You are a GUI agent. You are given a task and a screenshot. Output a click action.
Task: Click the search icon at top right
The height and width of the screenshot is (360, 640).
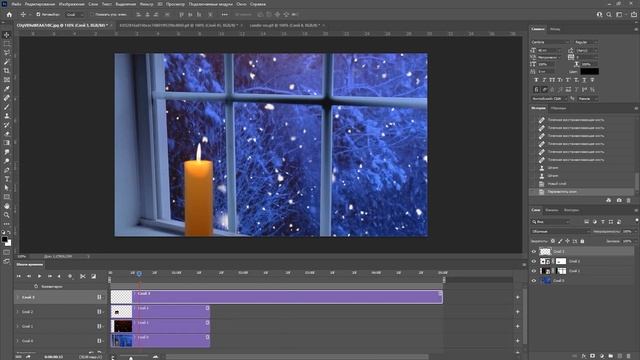[x=609, y=14]
